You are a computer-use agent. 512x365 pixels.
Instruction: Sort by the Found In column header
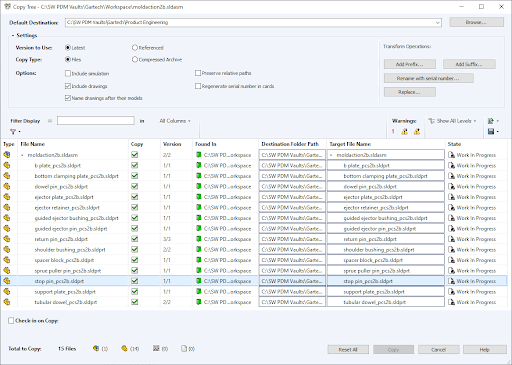point(226,144)
